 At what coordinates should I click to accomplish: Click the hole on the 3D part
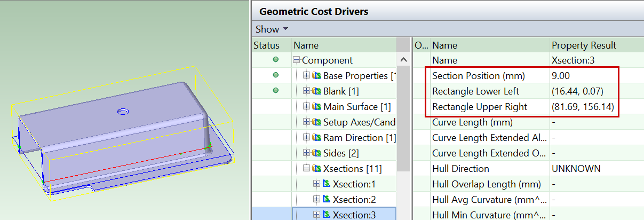pos(123,112)
